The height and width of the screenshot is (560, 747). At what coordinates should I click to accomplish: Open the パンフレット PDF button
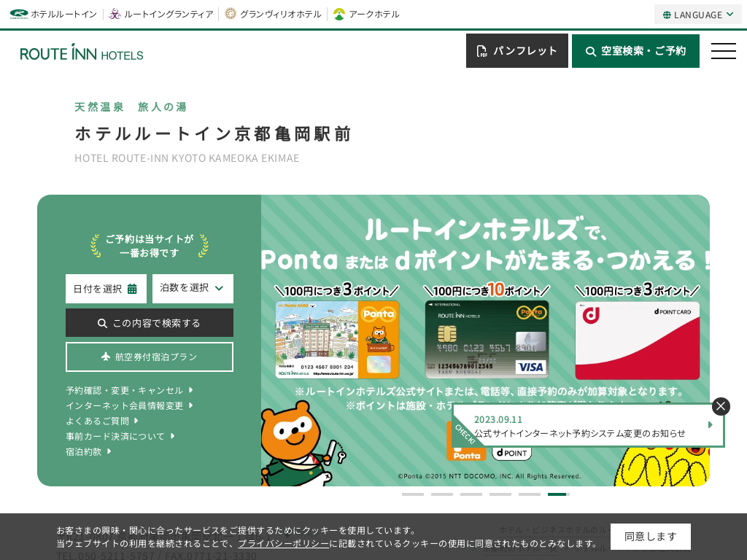click(516, 51)
